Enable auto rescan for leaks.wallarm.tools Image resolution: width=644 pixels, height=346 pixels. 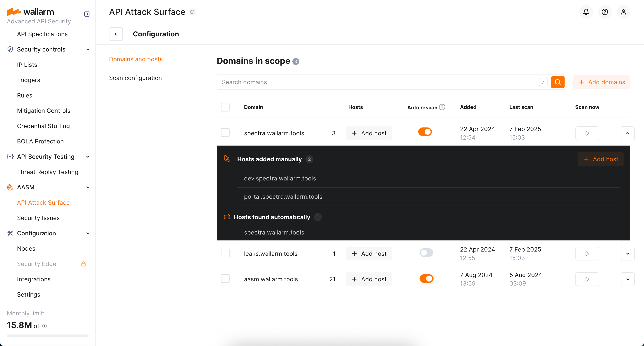click(426, 253)
